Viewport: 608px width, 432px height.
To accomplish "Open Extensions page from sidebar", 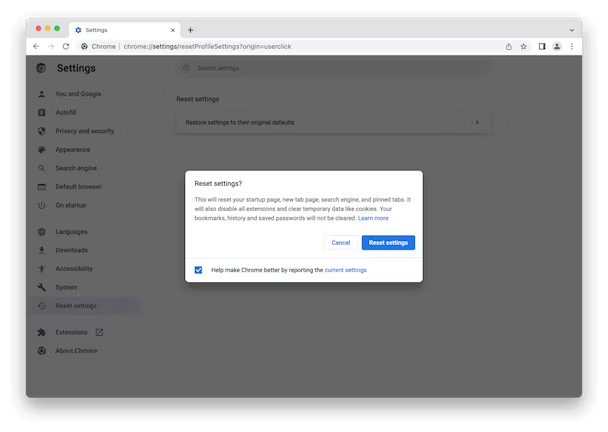I will (x=71, y=332).
